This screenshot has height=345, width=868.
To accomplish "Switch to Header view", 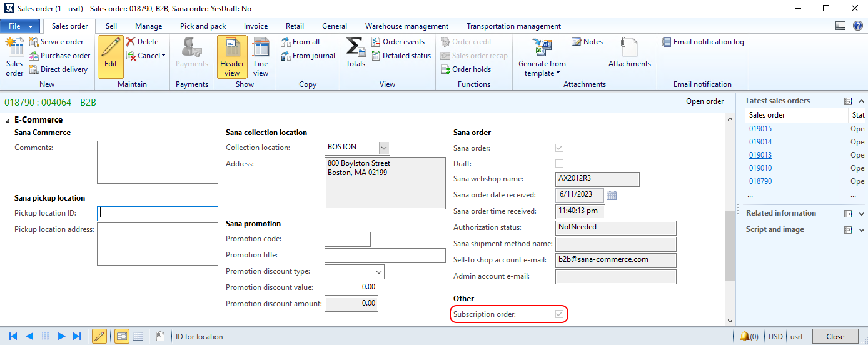I will pos(232,56).
